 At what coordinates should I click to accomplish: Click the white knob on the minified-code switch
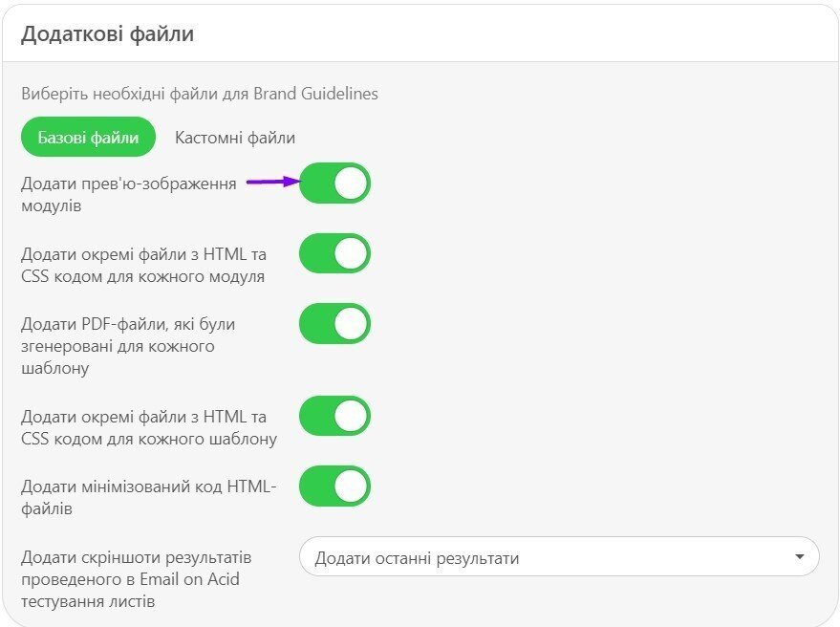(x=351, y=486)
